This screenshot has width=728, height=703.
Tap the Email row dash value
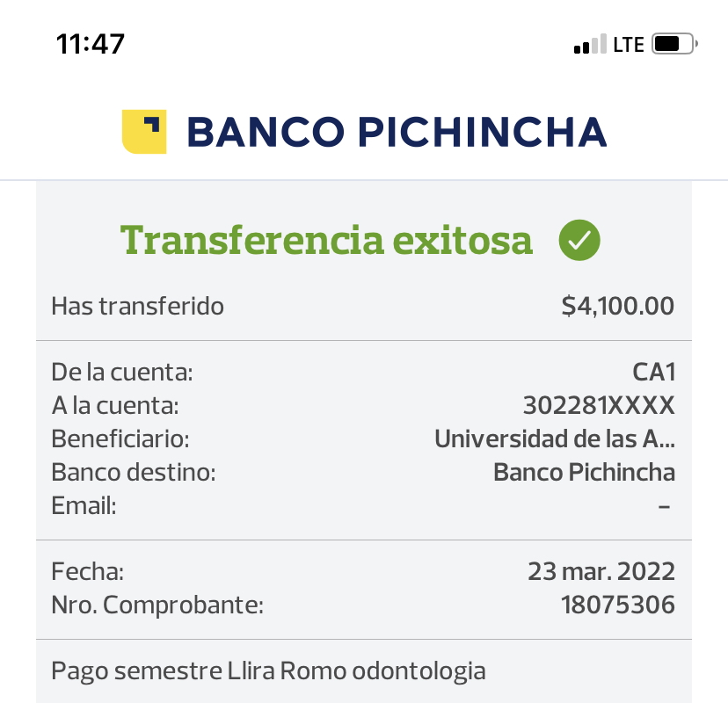[x=665, y=505]
